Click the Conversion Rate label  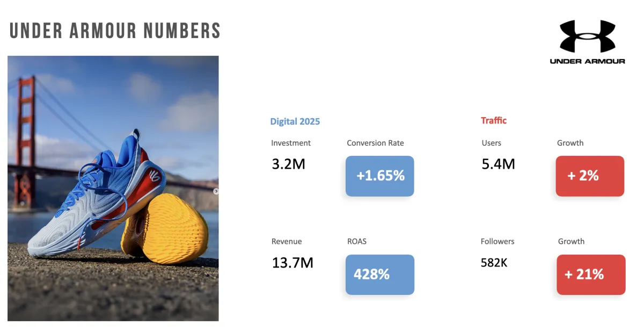[375, 143]
